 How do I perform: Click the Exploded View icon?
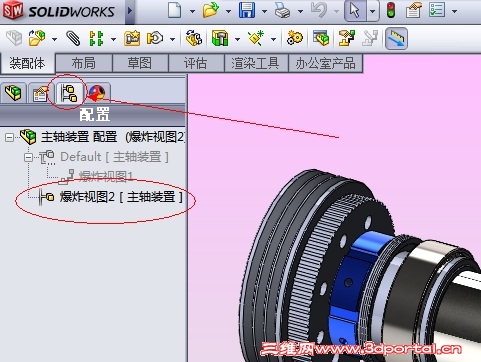(346, 38)
